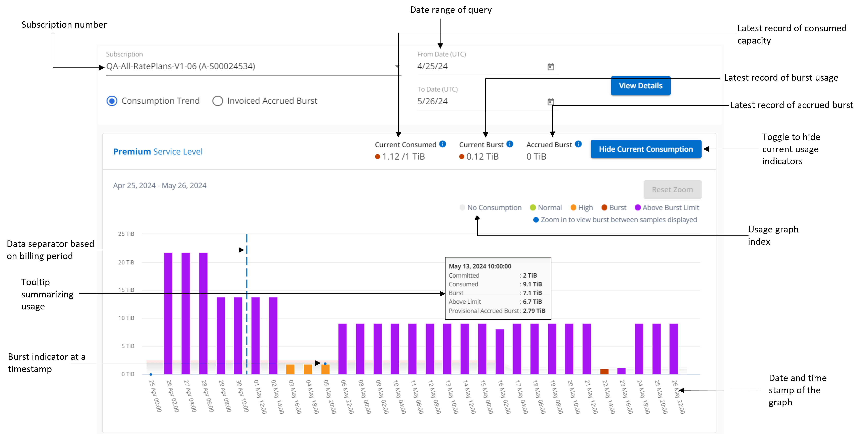Click the Above Burst Limit legend dot

(x=638, y=207)
